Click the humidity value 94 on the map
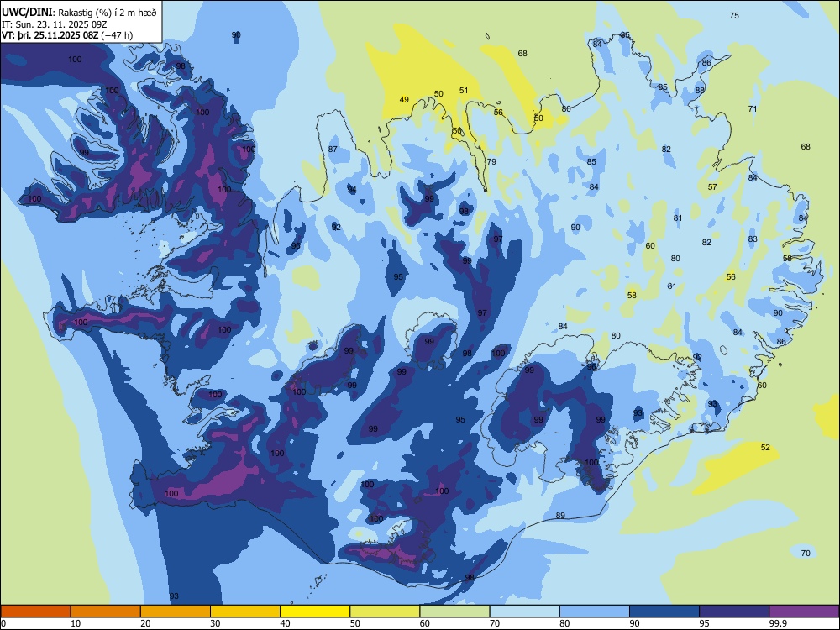Viewport: 840px width, 630px height. (352, 190)
